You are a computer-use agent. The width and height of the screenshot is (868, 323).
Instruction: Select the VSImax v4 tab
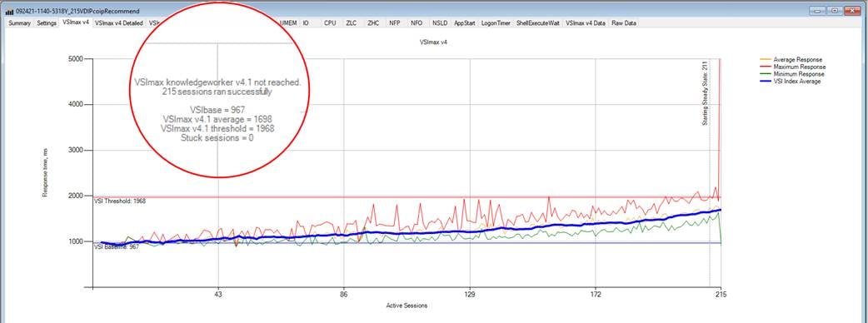pos(76,22)
